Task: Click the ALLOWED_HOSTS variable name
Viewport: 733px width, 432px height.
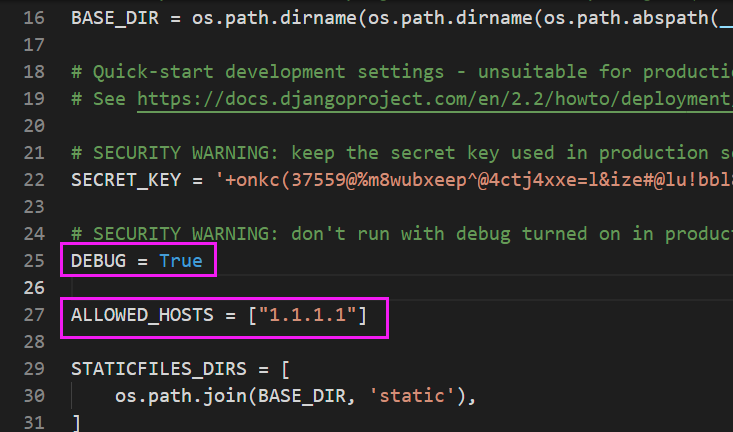Action: (142, 315)
